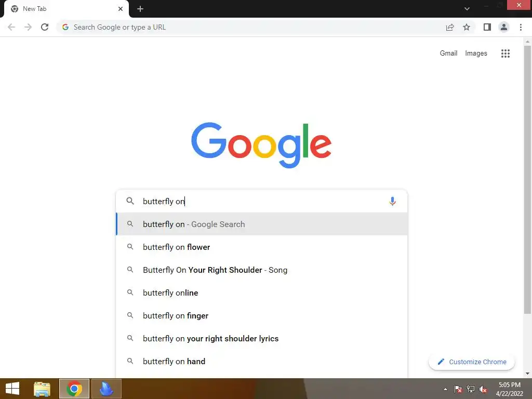This screenshot has height=399, width=532.
Task: Open File Explorer from taskbar
Action: [x=42, y=389]
